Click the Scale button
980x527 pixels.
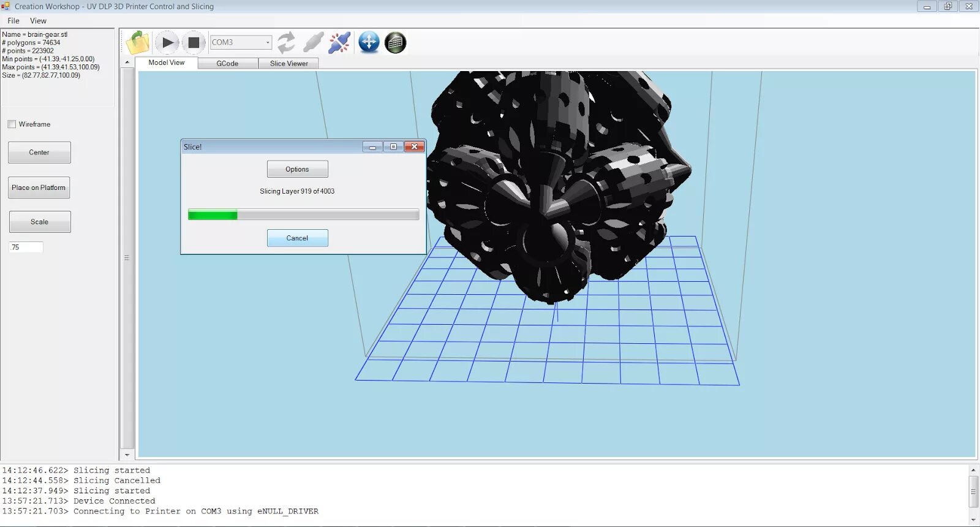pyautogui.click(x=40, y=222)
